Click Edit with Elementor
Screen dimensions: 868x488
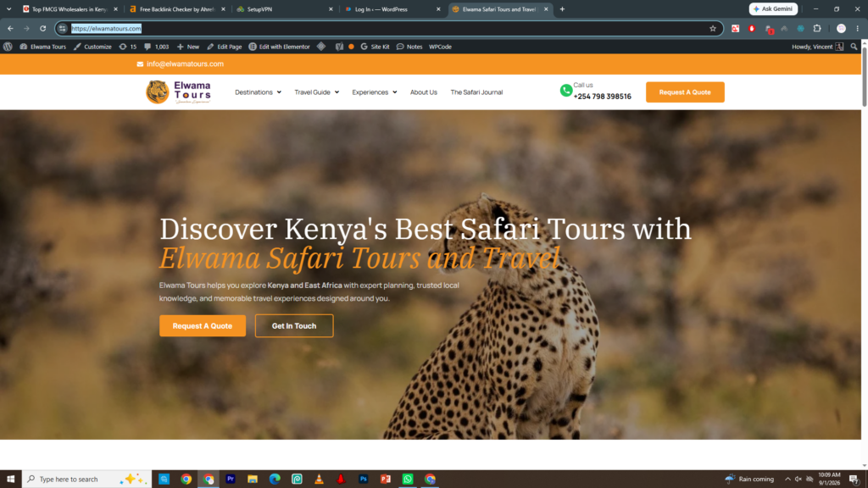(x=280, y=47)
